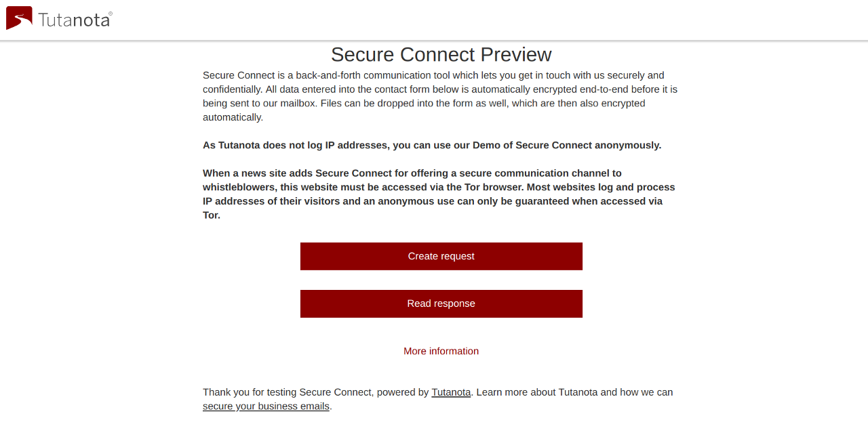Image resolution: width=868 pixels, height=422 pixels.
Task: Click the bold paragraph starting 'When a news site'
Action: click(x=439, y=194)
